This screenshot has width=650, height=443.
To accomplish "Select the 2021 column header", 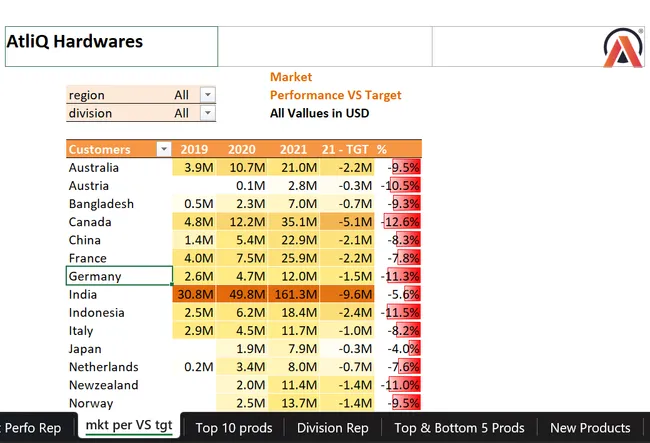I will (x=293, y=149).
